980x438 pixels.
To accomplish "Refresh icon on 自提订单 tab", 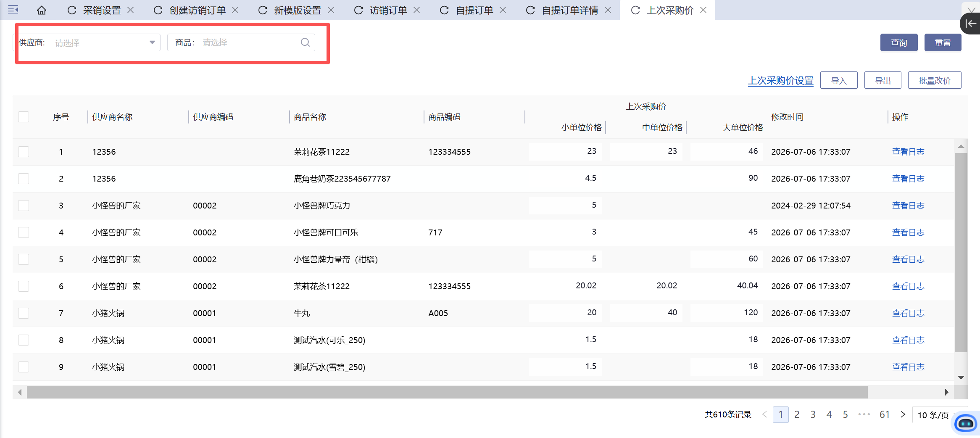I will point(444,10).
